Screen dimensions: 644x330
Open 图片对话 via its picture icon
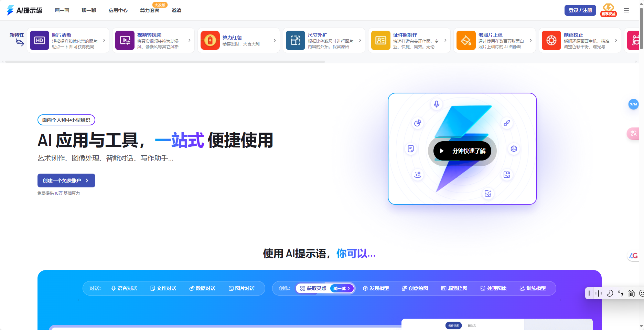point(231,288)
